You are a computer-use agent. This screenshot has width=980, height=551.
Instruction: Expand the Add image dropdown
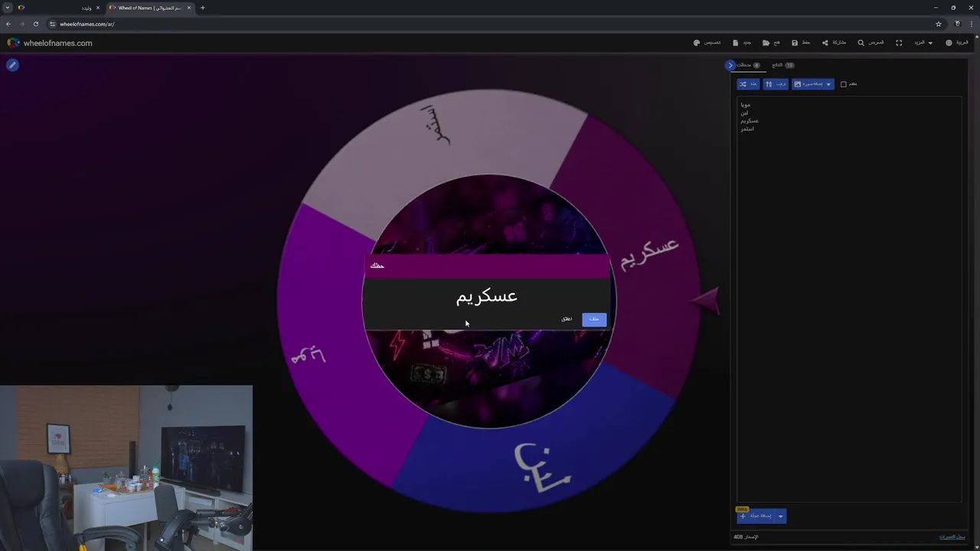812,84
